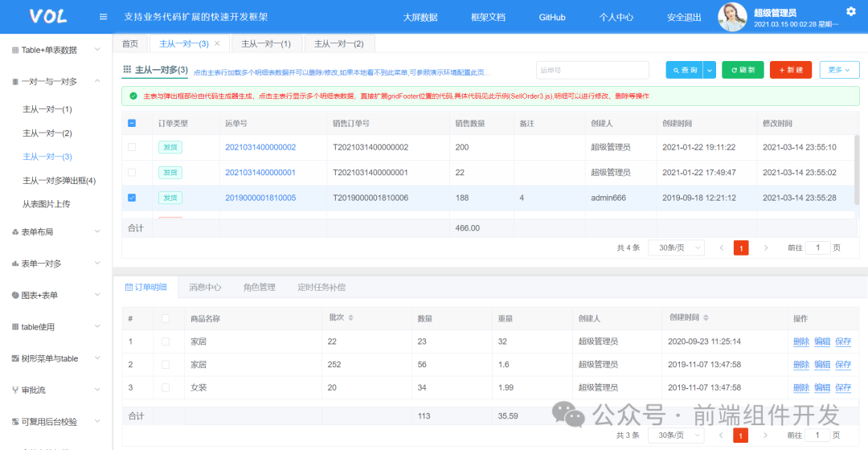868x450 pixels.
Task: Open main table 30条/页 page size dropdown
Action: [x=677, y=248]
